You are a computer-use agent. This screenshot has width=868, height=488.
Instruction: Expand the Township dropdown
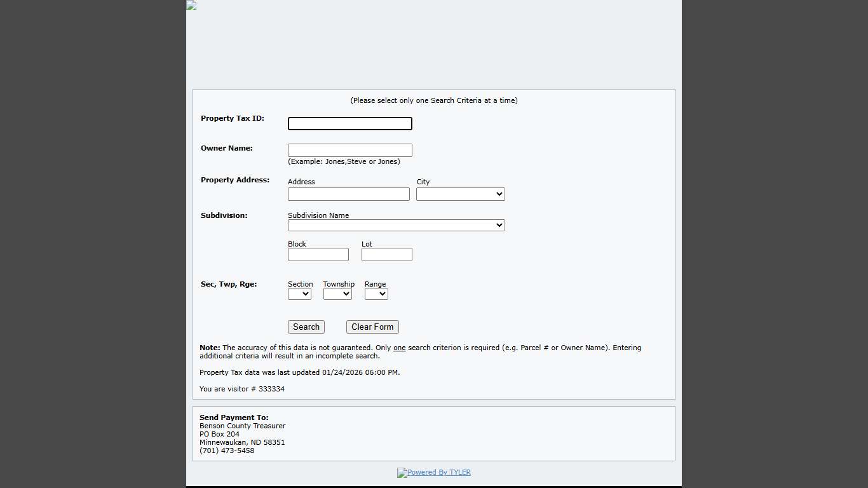tap(337, 294)
